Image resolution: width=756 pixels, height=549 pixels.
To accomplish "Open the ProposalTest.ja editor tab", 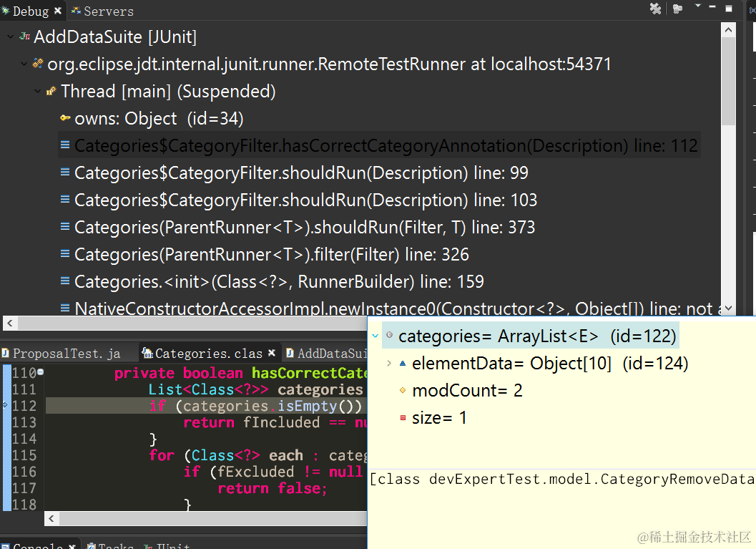I will (x=66, y=354).
